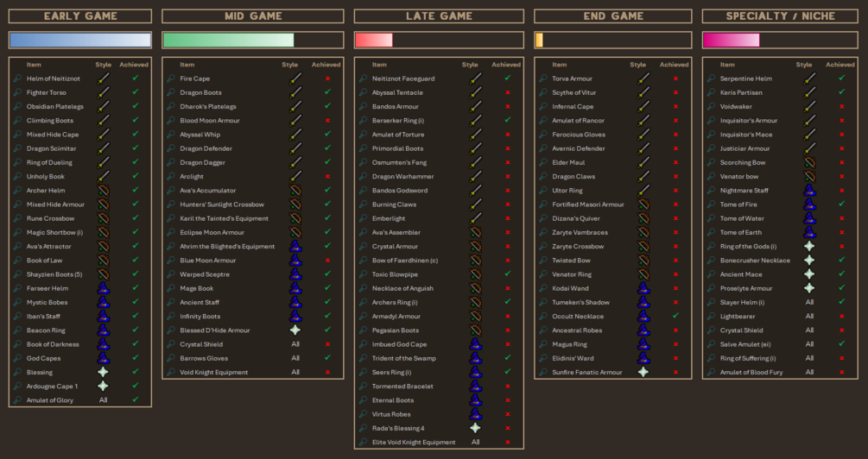The image size is (868, 459).
Task: Click the yellow End Game progress bar
Action: click(x=539, y=40)
